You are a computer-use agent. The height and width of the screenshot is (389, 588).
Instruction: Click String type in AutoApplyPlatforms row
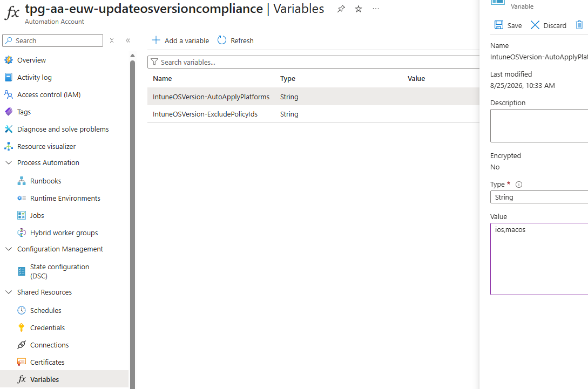tap(289, 97)
